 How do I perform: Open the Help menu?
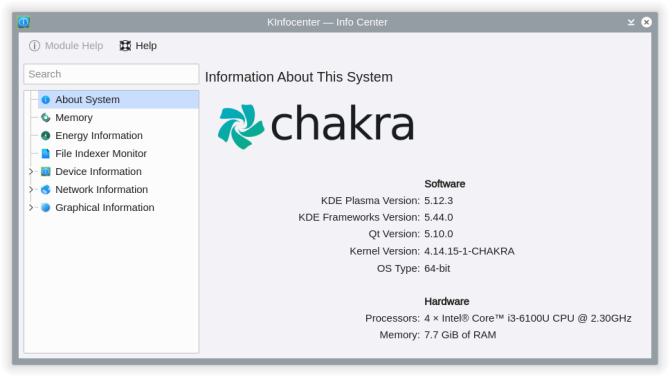click(138, 45)
